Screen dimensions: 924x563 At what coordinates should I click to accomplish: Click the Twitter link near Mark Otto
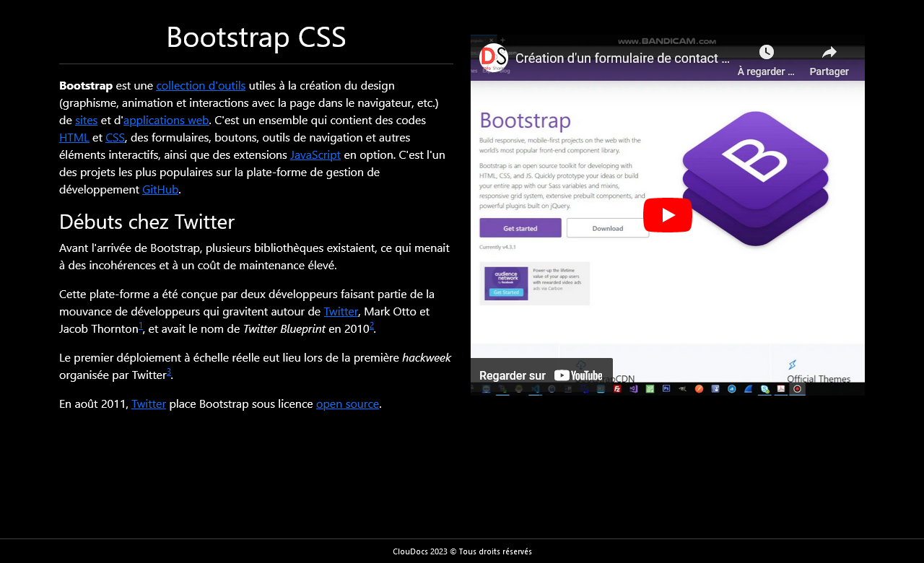340,311
